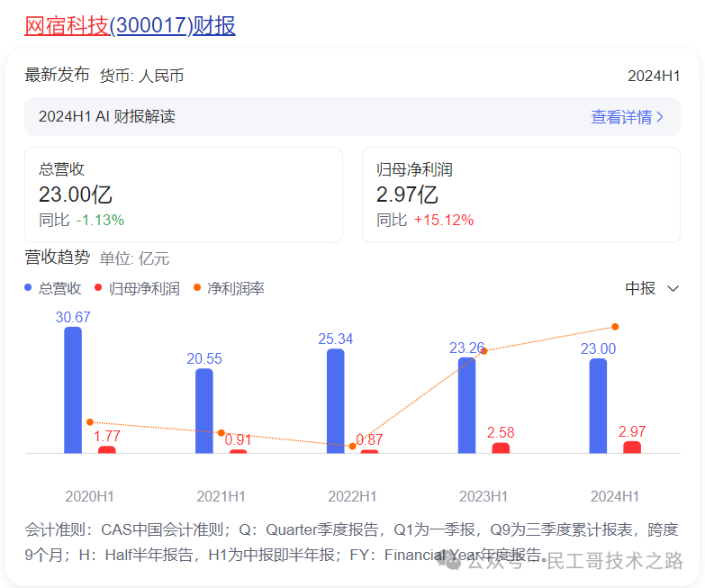Click the 2024H1 period label at top right

(654, 76)
